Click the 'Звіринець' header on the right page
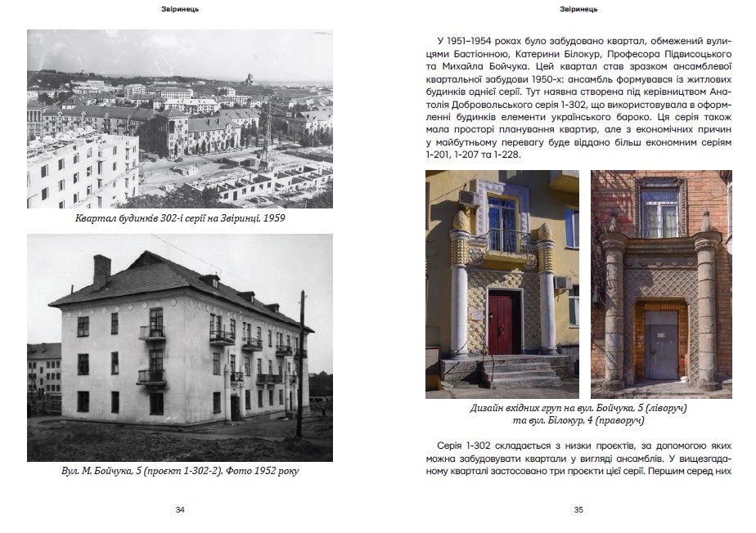This screenshot has width=756, height=533. [578, 10]
